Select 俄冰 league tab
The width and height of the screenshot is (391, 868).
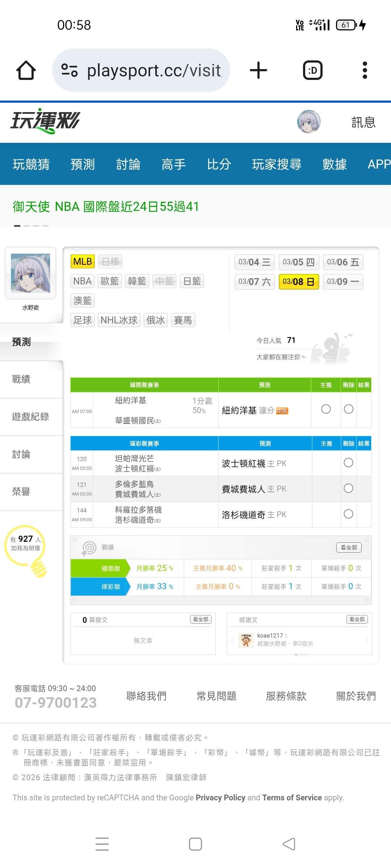[x=156, y=320]
